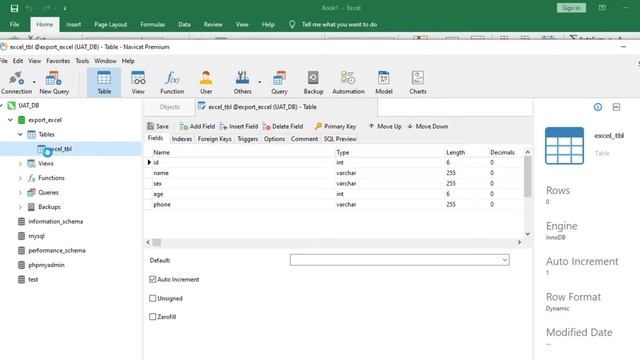The width and height of the screenshot is (640, 360).
Task: Open the Others toolbar icon
Action: (242, 82)
